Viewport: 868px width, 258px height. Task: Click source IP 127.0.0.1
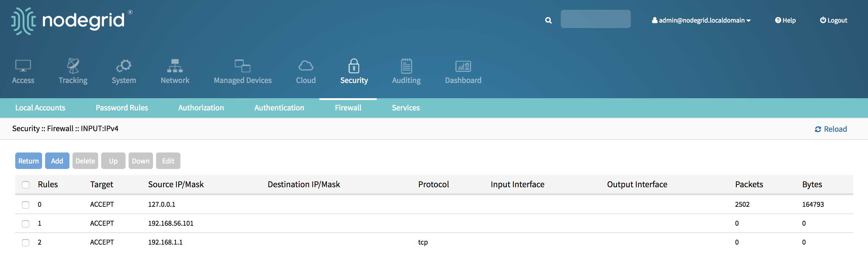[162, 204]
